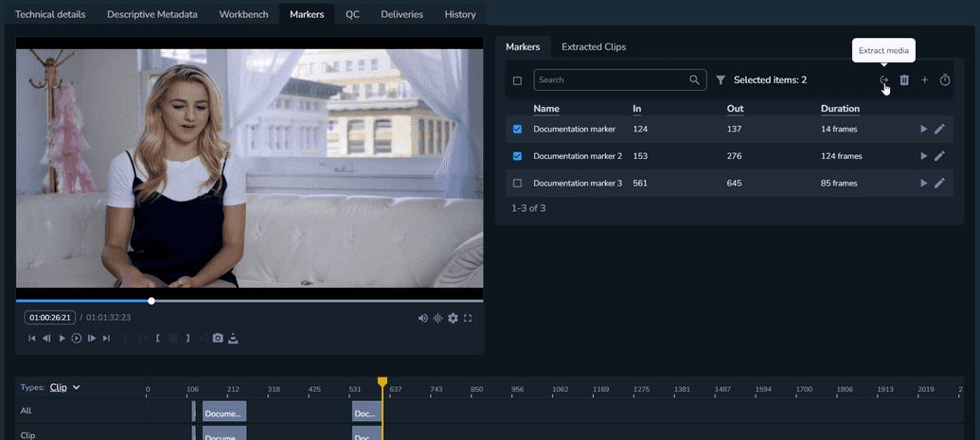Capture a snapshot with camera icon

pos(218,338)
